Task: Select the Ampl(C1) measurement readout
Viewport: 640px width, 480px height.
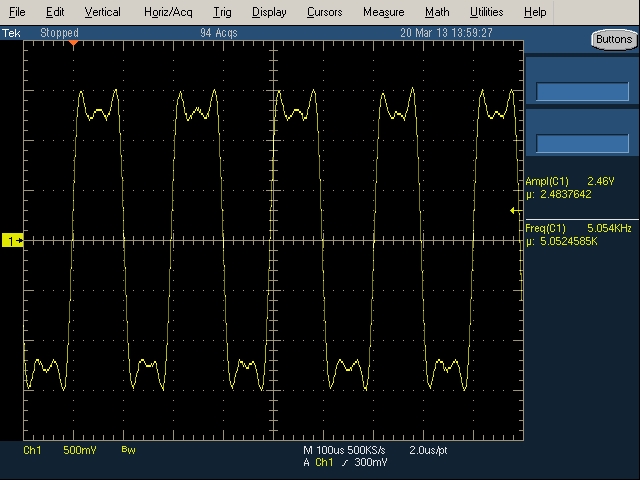Action: [x=570, y=181]
